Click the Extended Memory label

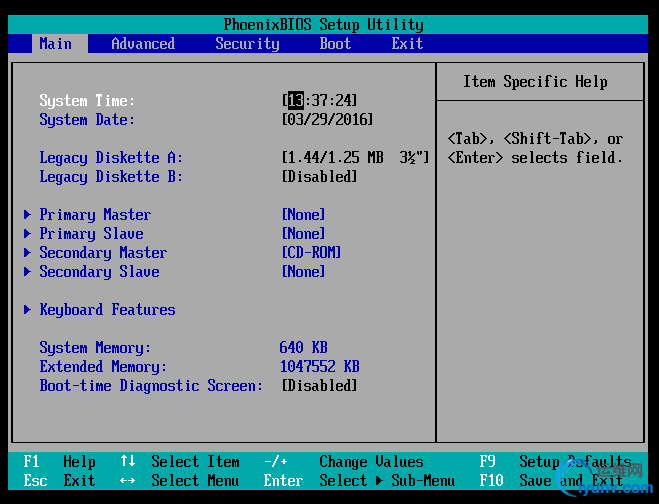pos(103,367)
